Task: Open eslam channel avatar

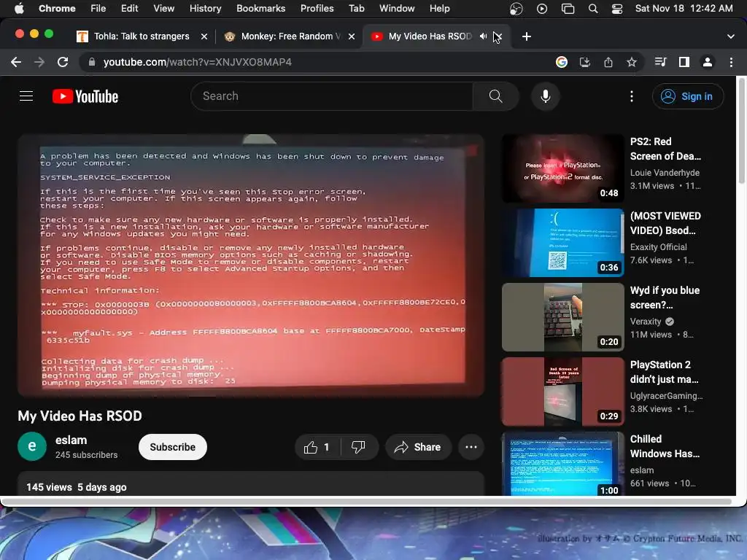Action: (x=32, y=446)
